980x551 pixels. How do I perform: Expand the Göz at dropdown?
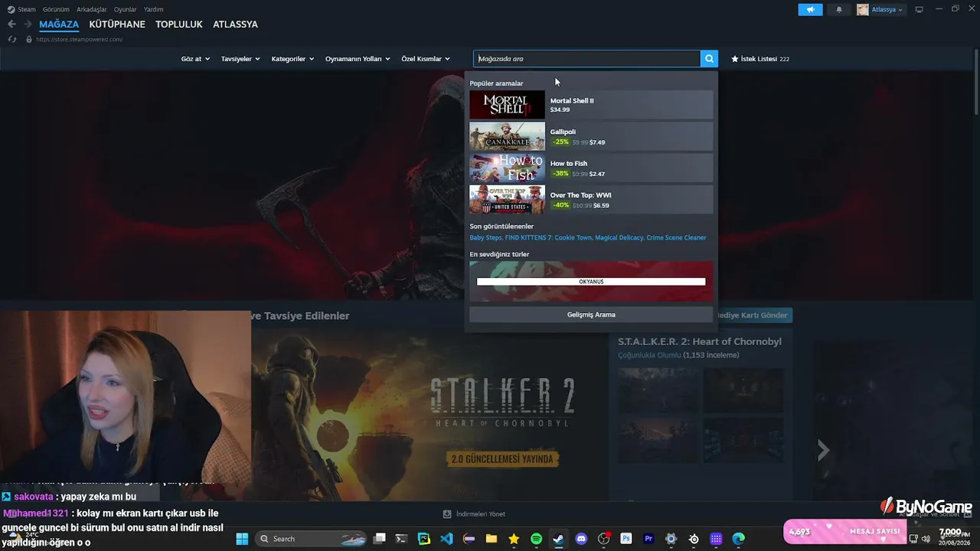195,59
